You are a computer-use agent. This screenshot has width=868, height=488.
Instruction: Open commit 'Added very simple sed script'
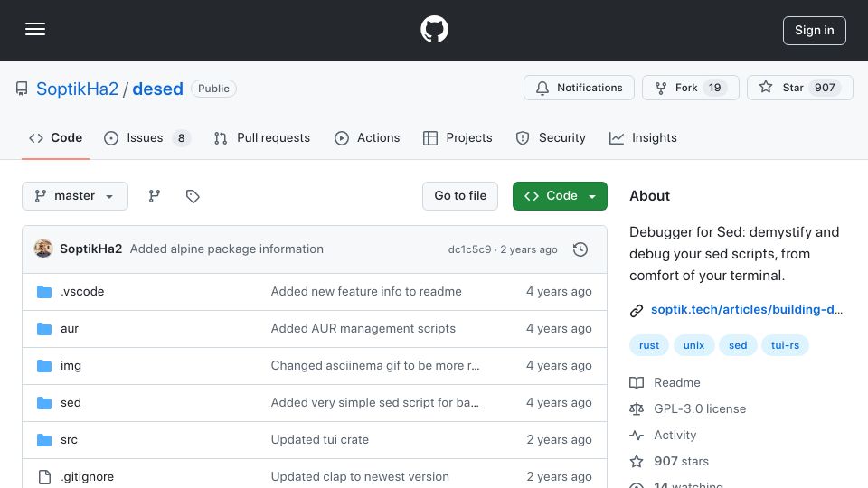coord(374,403)
